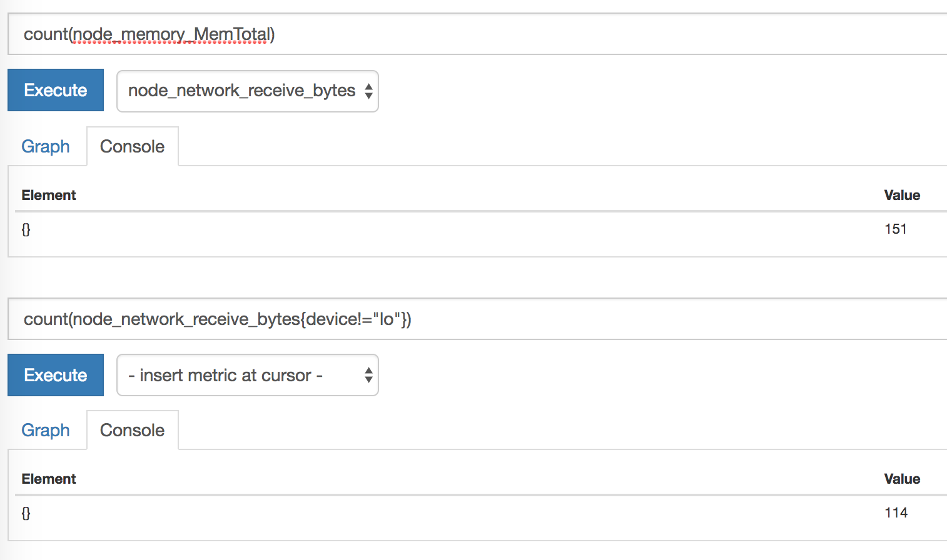Click up/down arrows on insert metric selector
Screen dimensions: 947x560
pos(368,375)
